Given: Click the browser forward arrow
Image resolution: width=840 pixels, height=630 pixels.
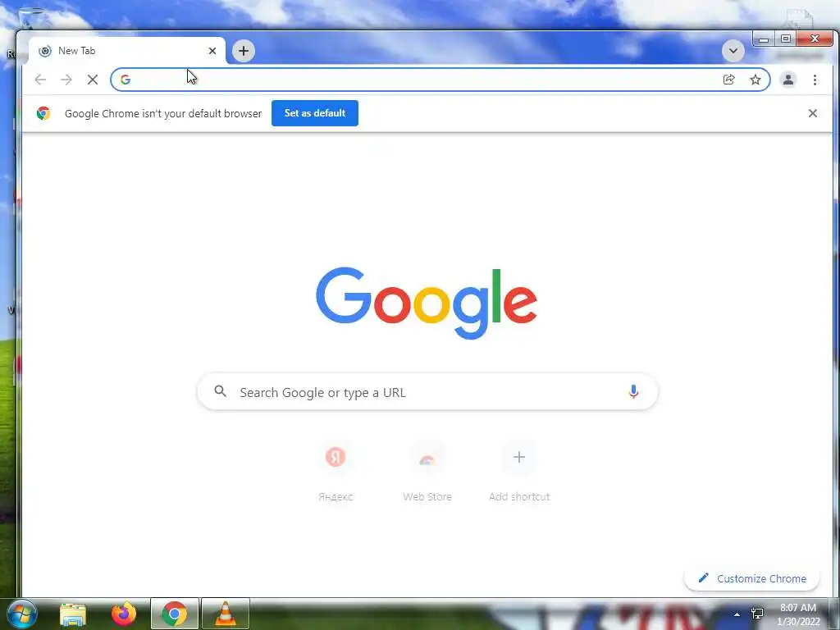Looking at the screenshot, I should (x=66, y=80).
